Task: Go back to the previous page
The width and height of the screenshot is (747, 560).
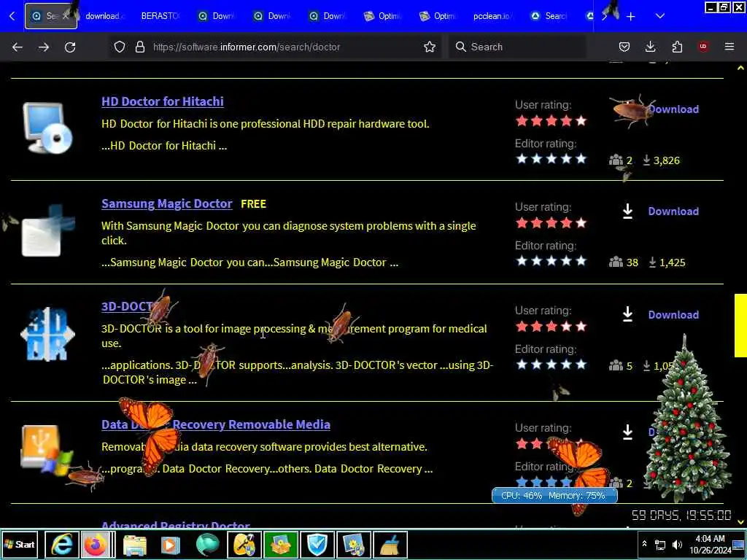Action: pos(18,47)
